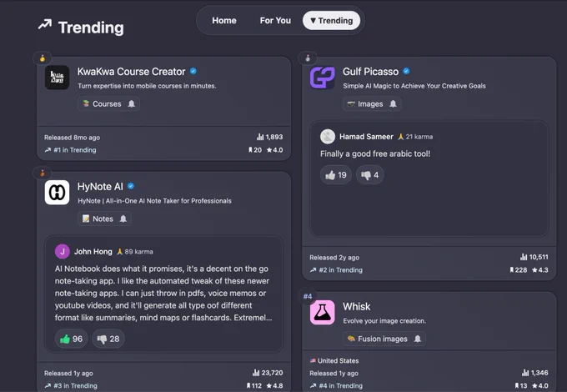Click the 4.8 star rating on HyNote card
Viewport: 567px width, 392px height.
[x=275, y=385]
